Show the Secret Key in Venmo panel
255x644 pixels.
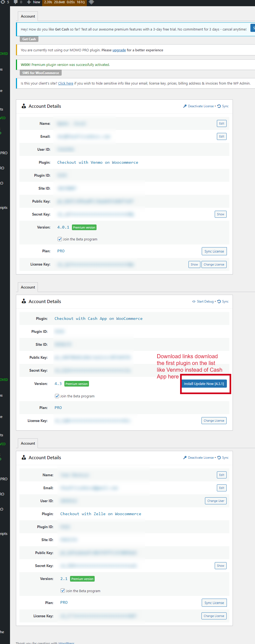(x=221, y=214)
